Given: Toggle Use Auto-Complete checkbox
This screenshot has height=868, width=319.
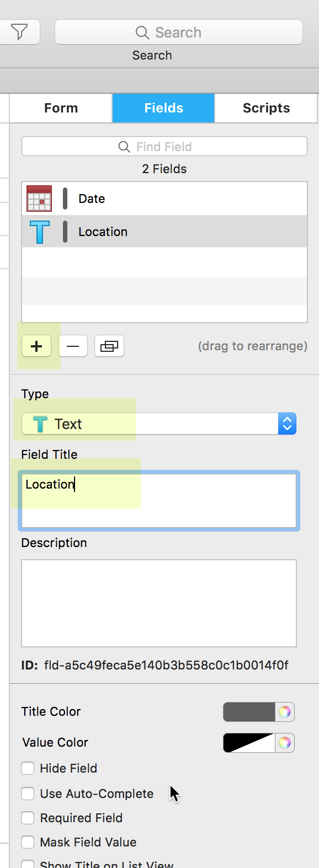Looking at the screenshot, I should pos(28,794).
